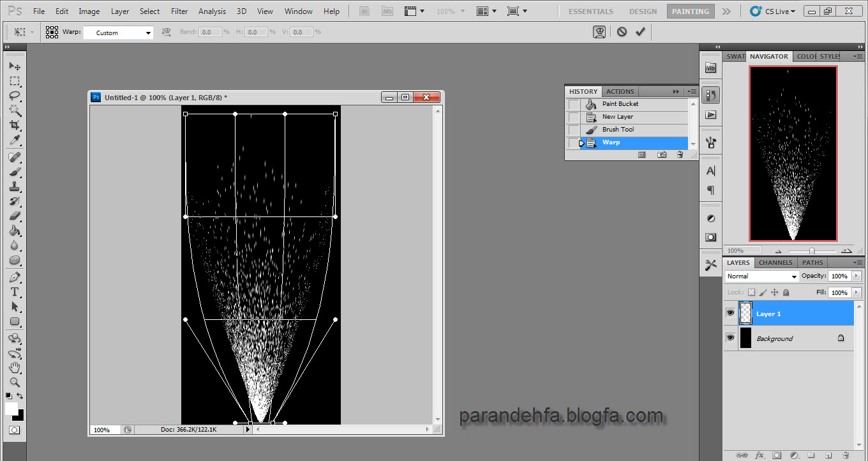
Task: Open the layer blend mode dropdown
Action: click(x=762, y=276)
